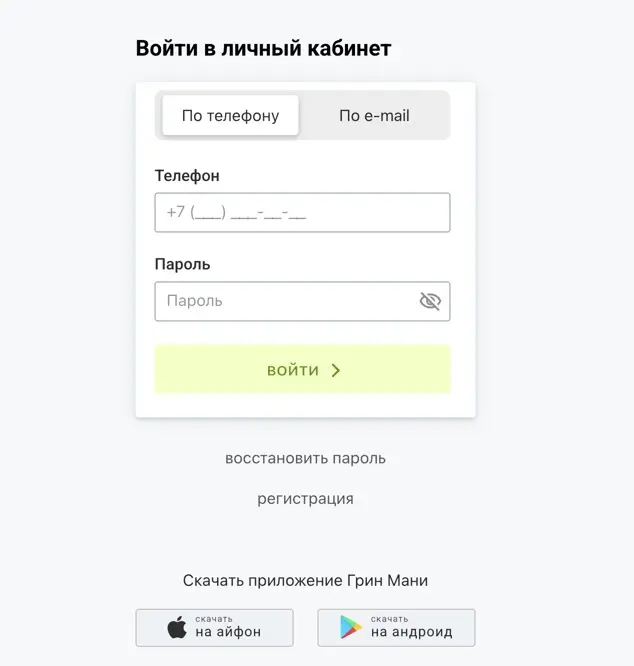
Task: Toggle password visibility with the eye icon
Action: pos(430,301)
